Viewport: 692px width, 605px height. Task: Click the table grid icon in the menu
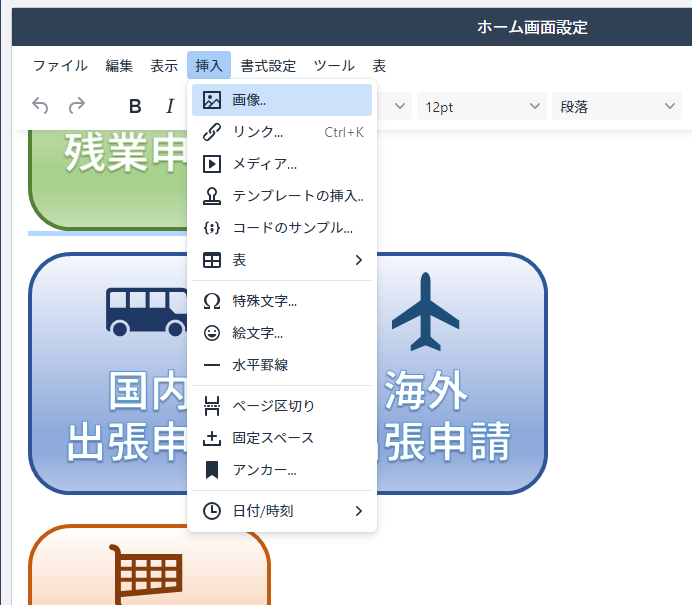[x=212, y=260]
